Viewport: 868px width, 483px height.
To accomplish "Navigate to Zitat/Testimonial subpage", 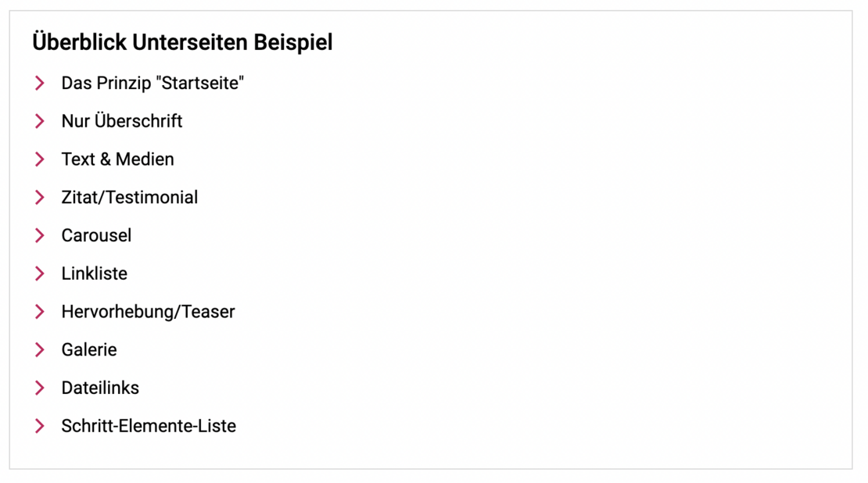I will (130, 198).
